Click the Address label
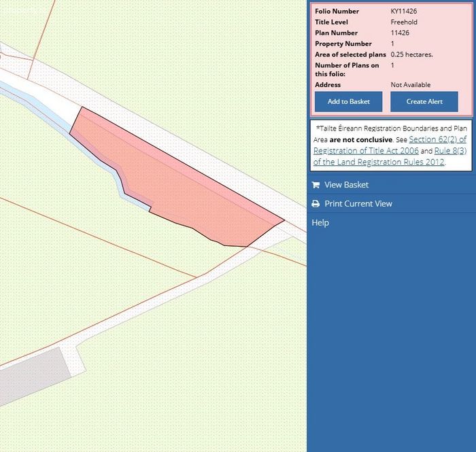 tap(328, 85)
